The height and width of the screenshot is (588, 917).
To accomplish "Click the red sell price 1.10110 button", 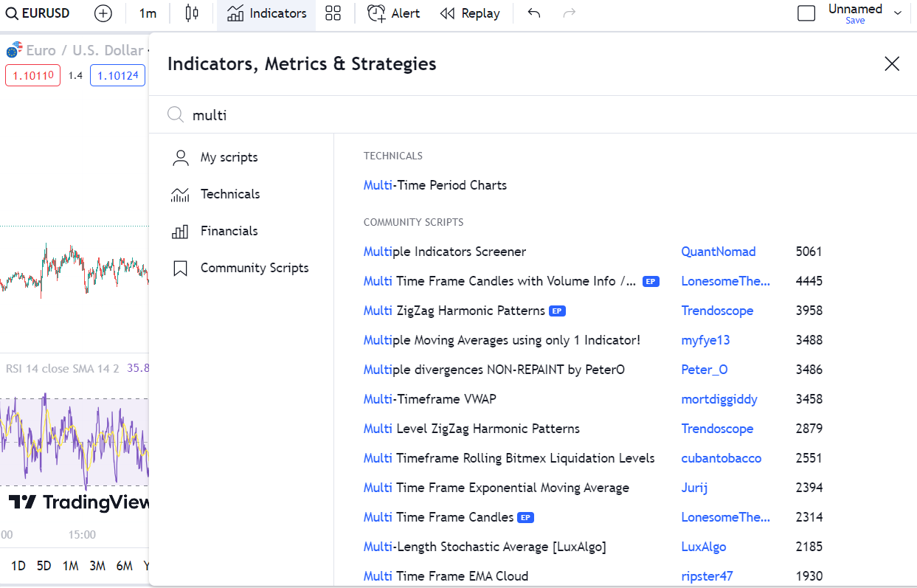I will point(32,75).
